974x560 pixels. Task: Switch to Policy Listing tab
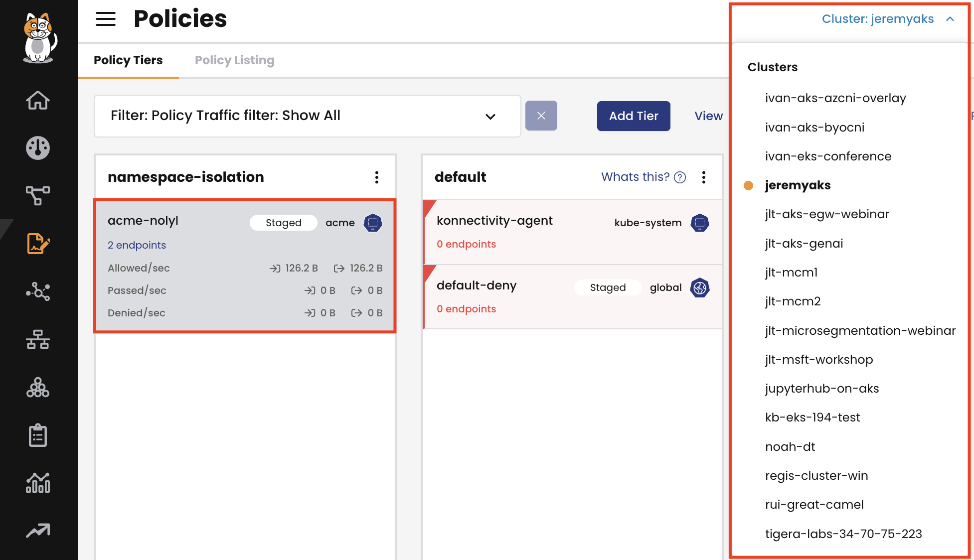click(234, 60)
